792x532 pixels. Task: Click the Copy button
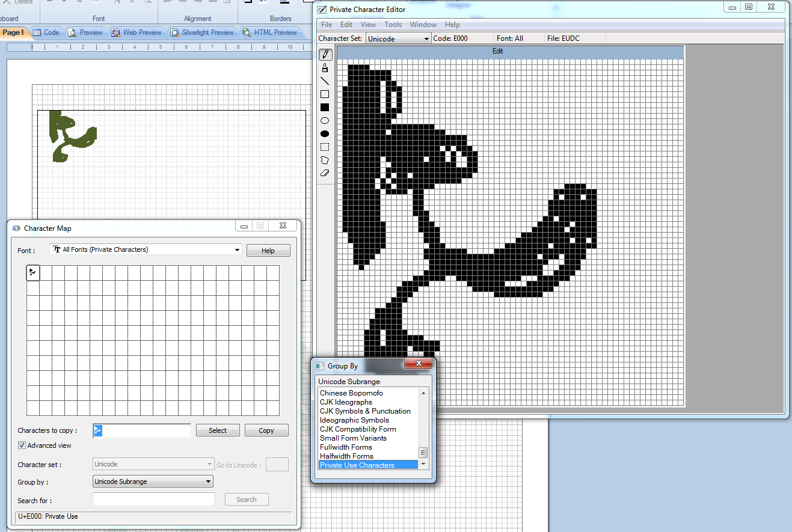[266, 430]
